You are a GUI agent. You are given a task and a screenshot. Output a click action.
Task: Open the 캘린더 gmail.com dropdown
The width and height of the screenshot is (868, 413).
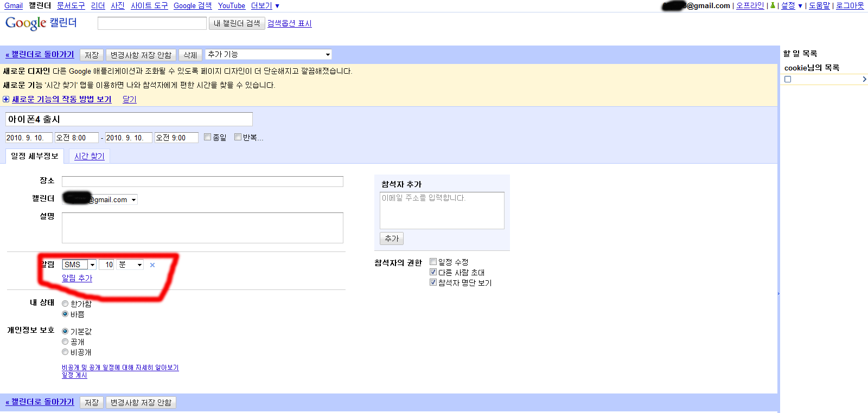click(x=100, y=199)
